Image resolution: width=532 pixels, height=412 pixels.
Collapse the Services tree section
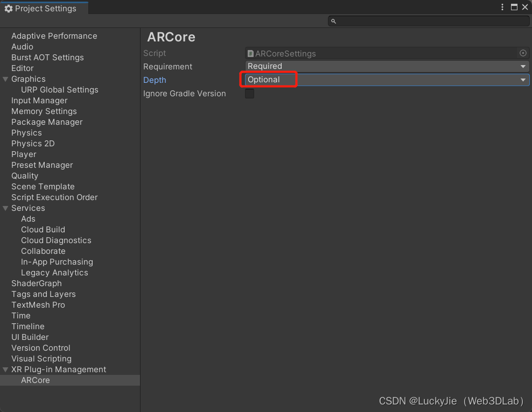click(x=5, y=208)
